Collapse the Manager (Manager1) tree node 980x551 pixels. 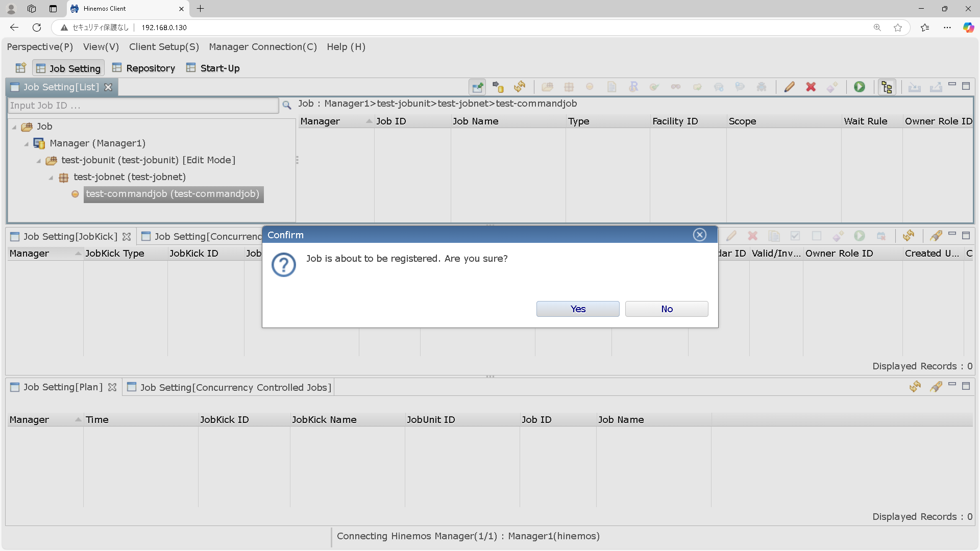point(27,144)
